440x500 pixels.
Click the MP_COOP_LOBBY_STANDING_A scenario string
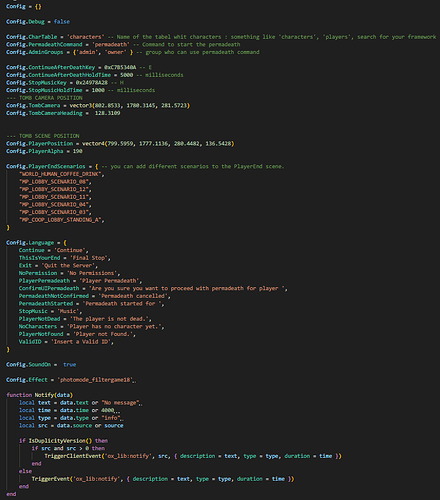click(62, 220)
